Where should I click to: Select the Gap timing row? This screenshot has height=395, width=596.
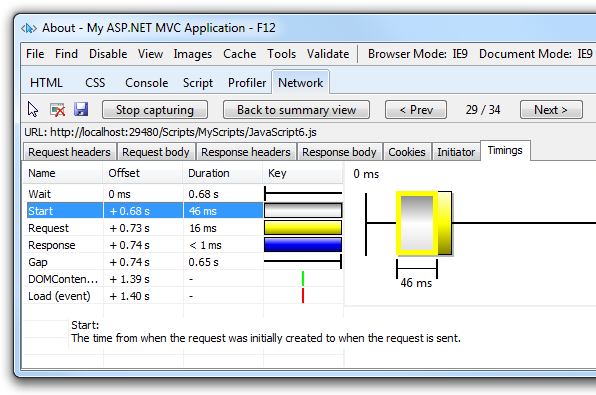click(x=183, y=262)
